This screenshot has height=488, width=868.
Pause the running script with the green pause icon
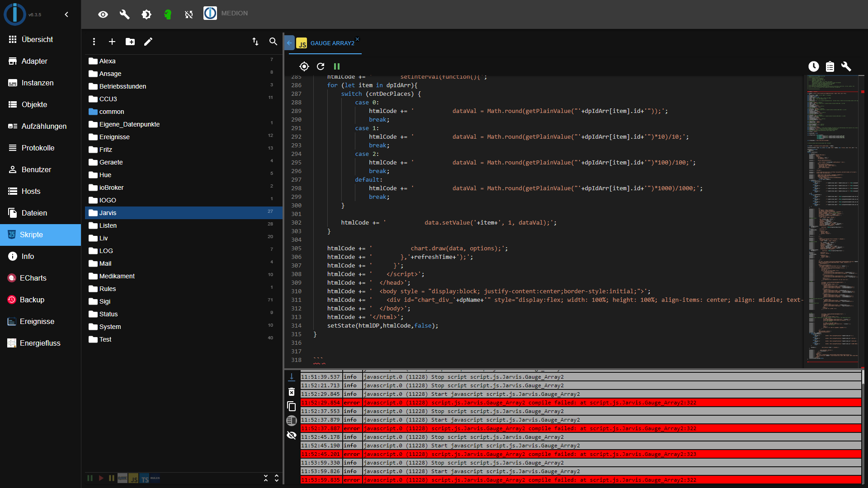tap(337, 66)
